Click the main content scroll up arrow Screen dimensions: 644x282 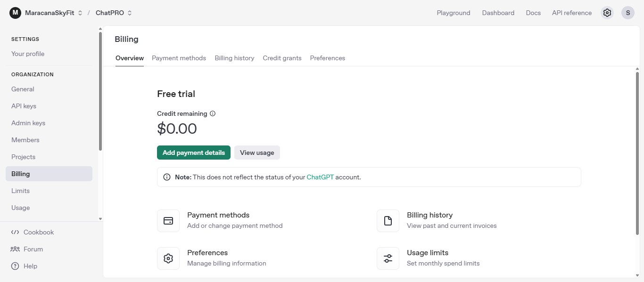tap(637, 69)
